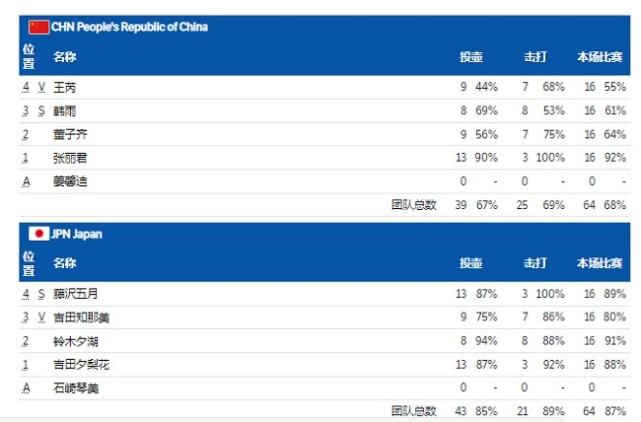
Task: Click the 'S' skip marker beside 韩雨
Action: (x=41, y=111)
